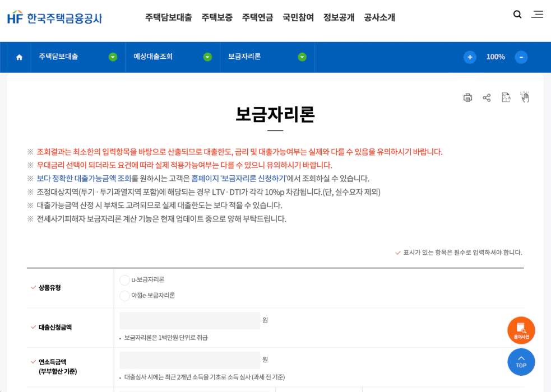The height and width of the screenshot is (392, 551).
Task: Print the page using printer icon
Action: pos(467,97)
